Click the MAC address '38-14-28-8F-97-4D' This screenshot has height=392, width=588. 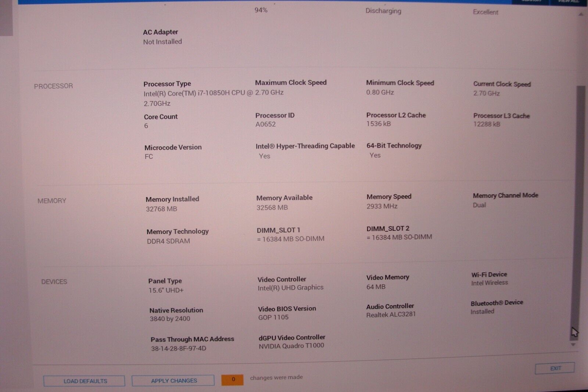pyautogui.click(x=178, y=349)
